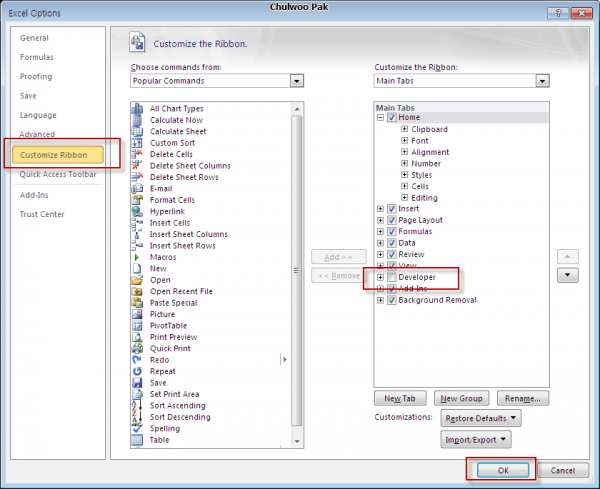Image resolution: width=600 pixels, height=489 pixels.
Task: Click the New Group button
Action: [x=461, y=398]
